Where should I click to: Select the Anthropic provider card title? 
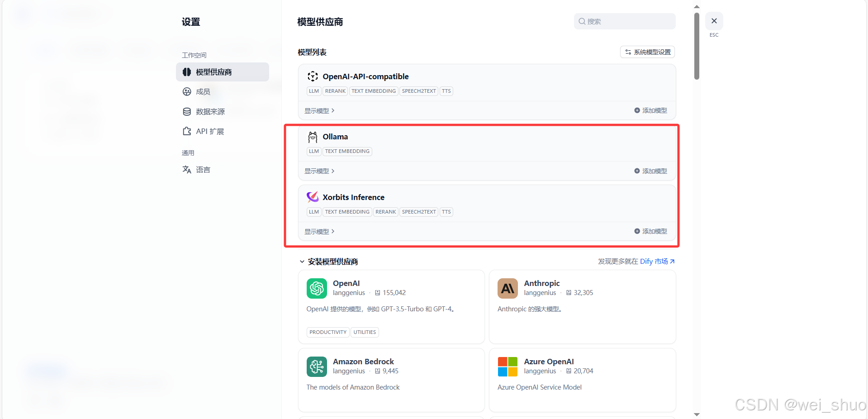pos(542,283)
